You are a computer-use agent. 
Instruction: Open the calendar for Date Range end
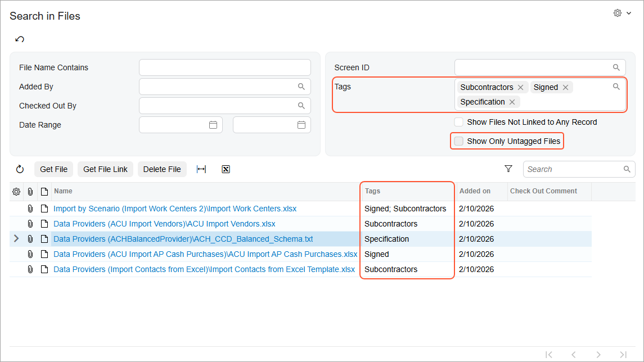[301, 125]
